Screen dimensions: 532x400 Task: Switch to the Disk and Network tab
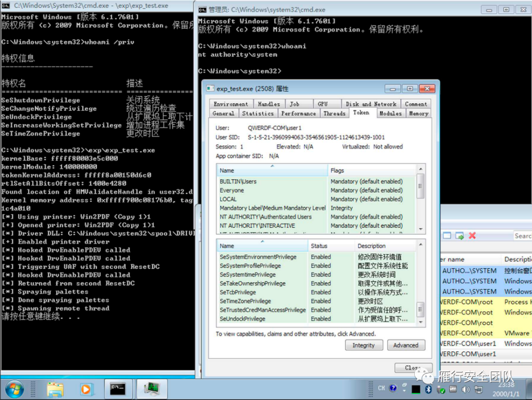(x=371, y=104)
